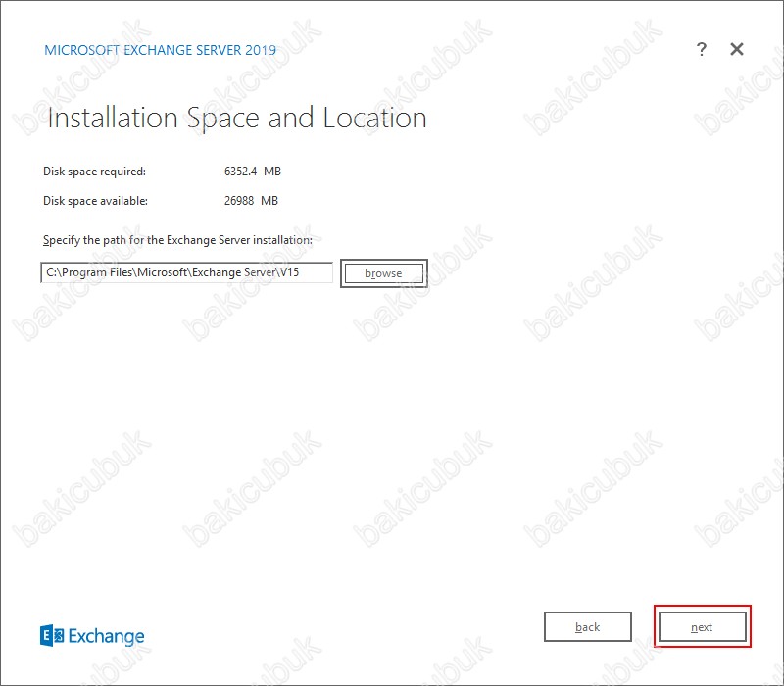
Task: Select the 6352.4 MB required value
Action: pyautogui.click(x=253, y=171)
